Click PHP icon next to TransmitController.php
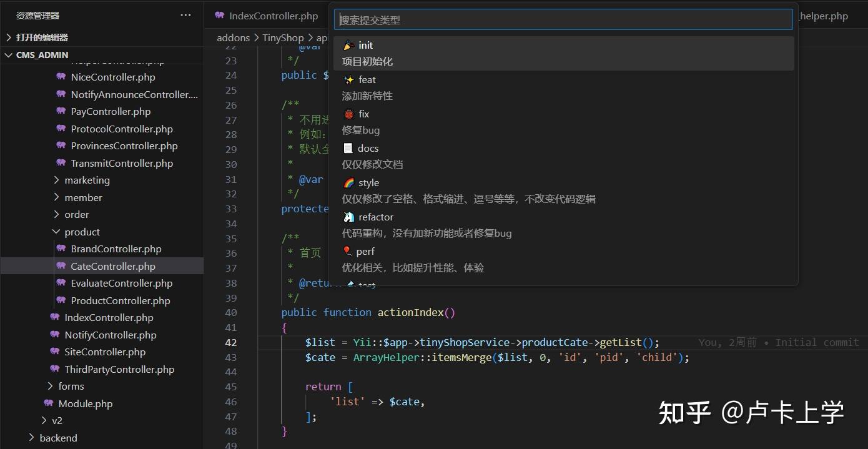The image size is (868, 449). click(x=61, y=163)
